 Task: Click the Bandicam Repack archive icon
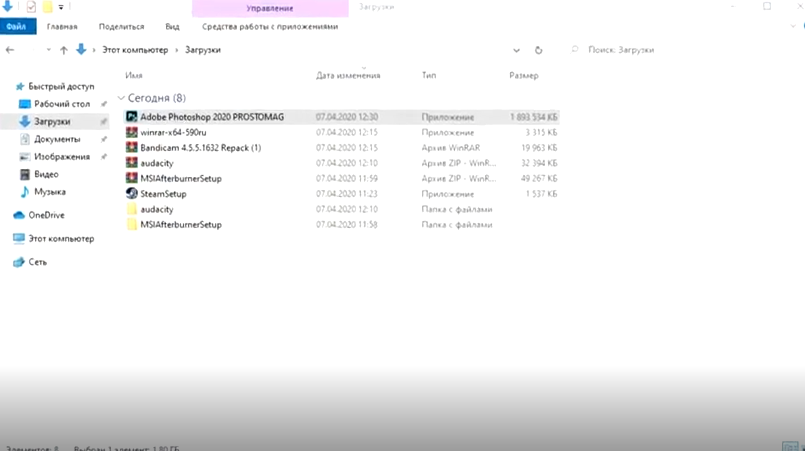[131, 147]
